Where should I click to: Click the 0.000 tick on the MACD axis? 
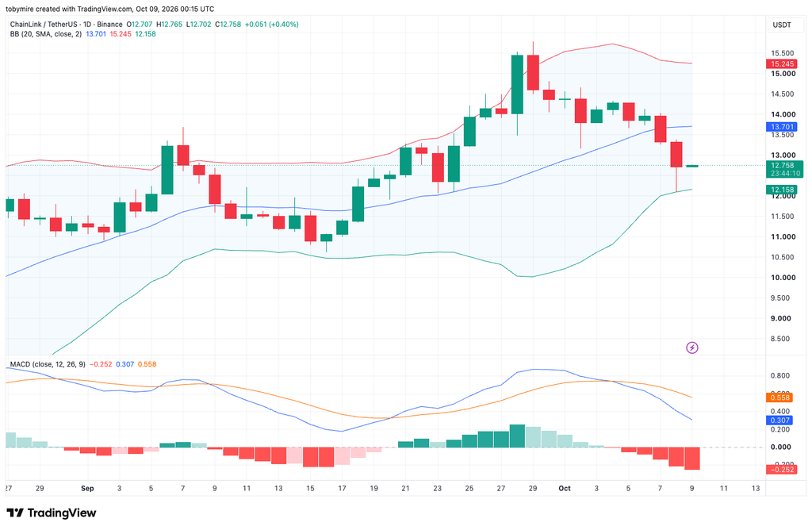point(780,447)
